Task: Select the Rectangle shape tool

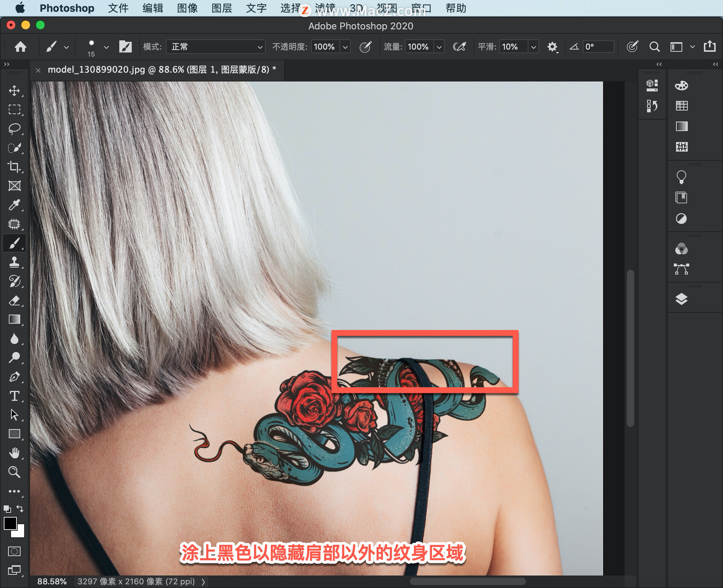Action: coord(14,434)
